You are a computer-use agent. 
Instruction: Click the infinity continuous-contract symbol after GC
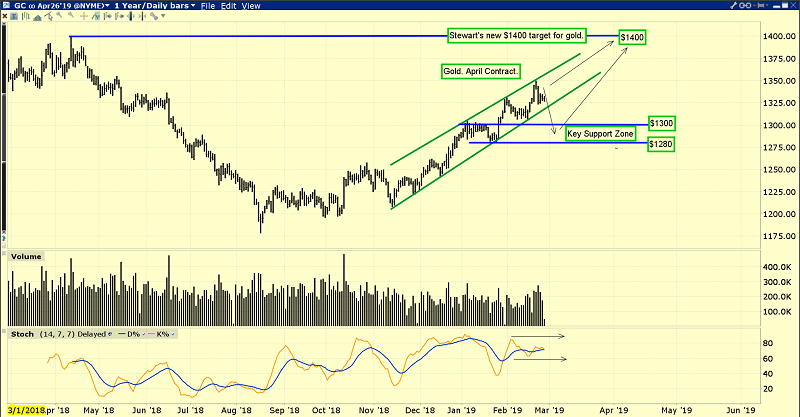pyautogui.click(x=34, y=6)
